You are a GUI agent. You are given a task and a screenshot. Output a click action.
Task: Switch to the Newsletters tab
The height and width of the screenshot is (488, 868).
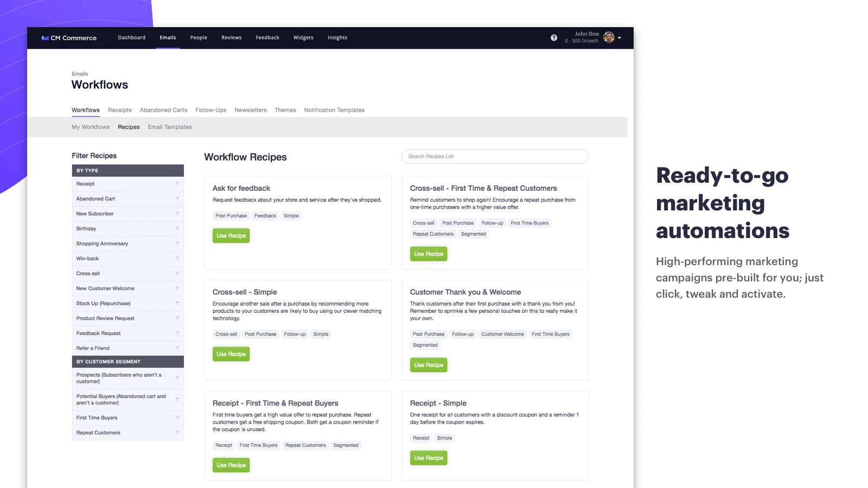click(250, 110)
